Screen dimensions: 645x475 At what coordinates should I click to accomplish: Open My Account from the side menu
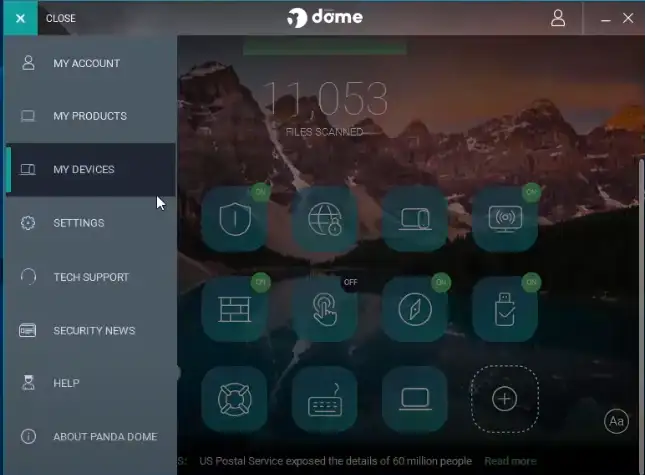coord(86,63)
